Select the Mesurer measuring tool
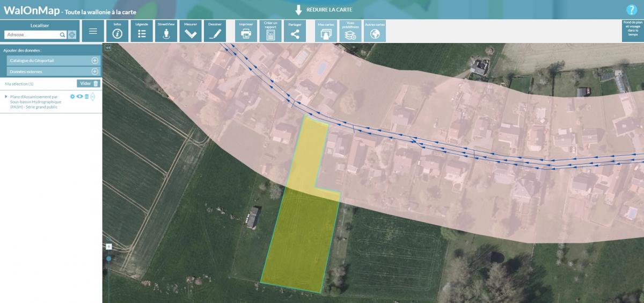Image resolution: width=644 pixels, height=303 pixels. click(x=190, y=31)
